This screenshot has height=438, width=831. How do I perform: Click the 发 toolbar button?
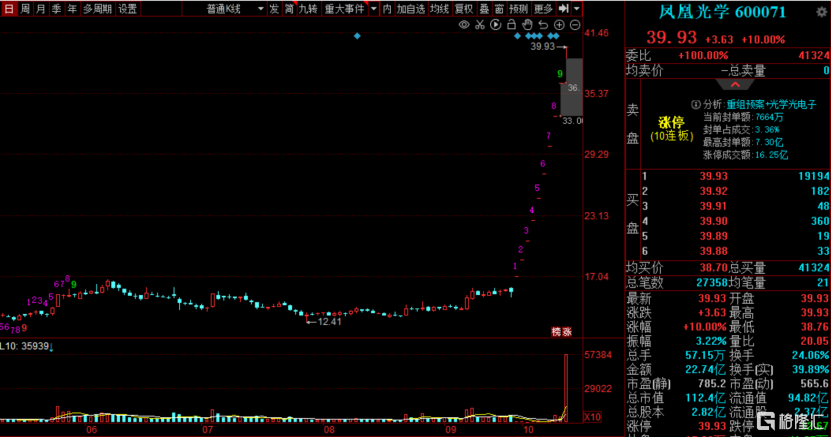coord(274,9)
